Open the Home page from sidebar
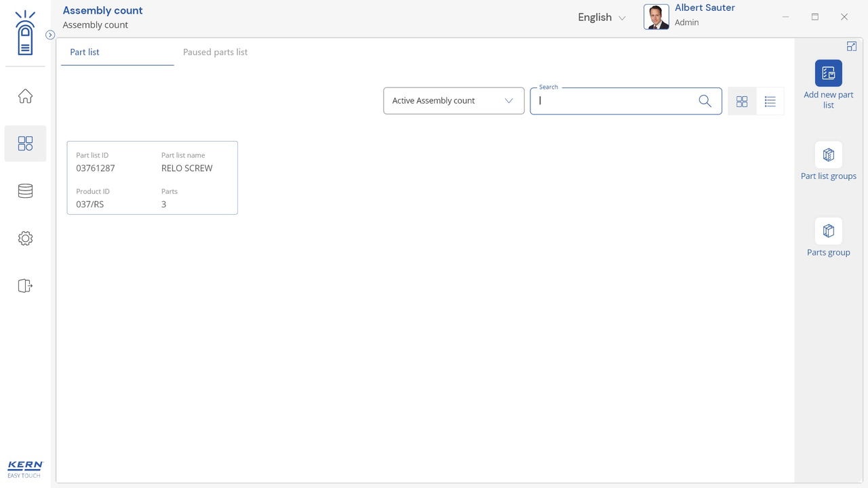This screenshot has width=868, height=488. coord(25,96)
